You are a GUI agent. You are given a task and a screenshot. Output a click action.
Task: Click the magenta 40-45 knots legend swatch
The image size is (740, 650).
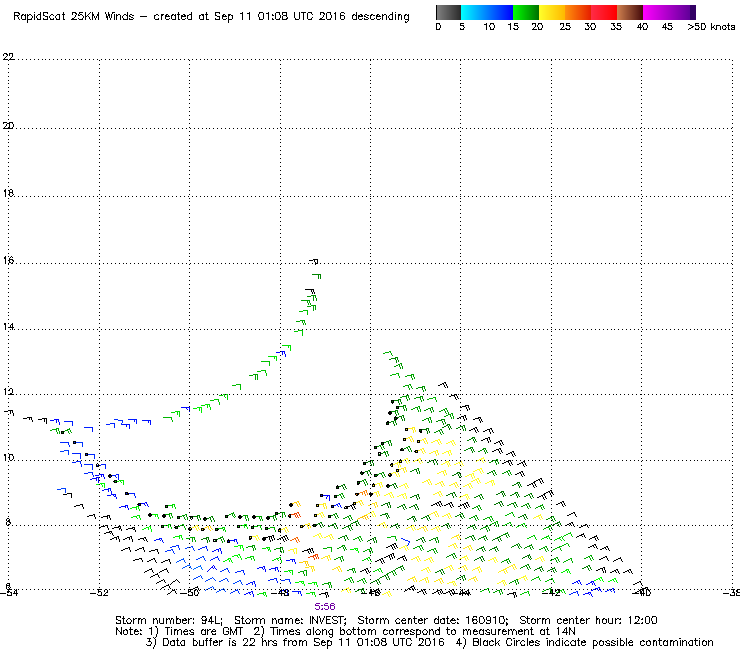656,12
